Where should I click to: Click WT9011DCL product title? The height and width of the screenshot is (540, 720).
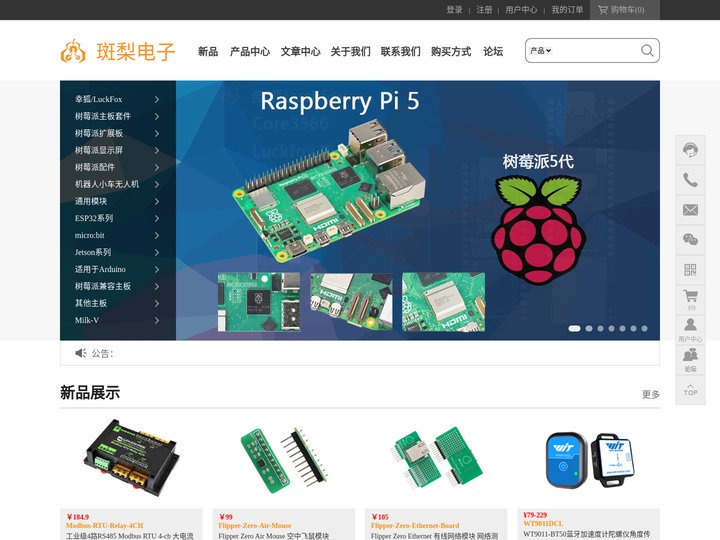(x=543, y=523)
